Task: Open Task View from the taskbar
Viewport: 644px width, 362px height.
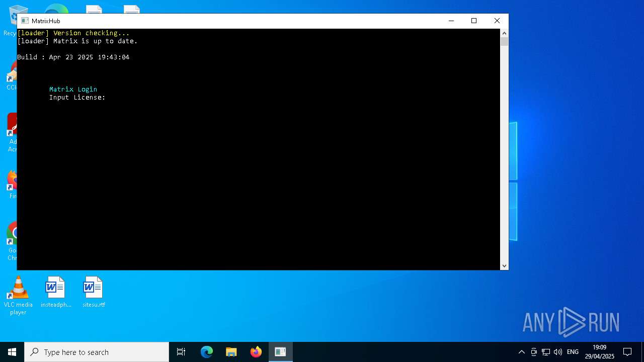Action: click(x=181, y=352)
